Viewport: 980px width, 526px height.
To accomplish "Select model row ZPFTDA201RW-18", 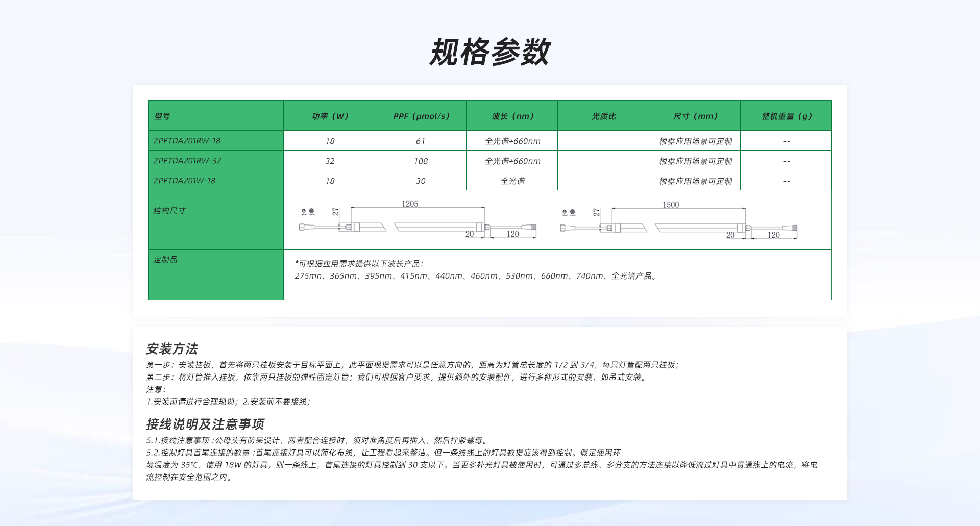I will tap(187, 141).
